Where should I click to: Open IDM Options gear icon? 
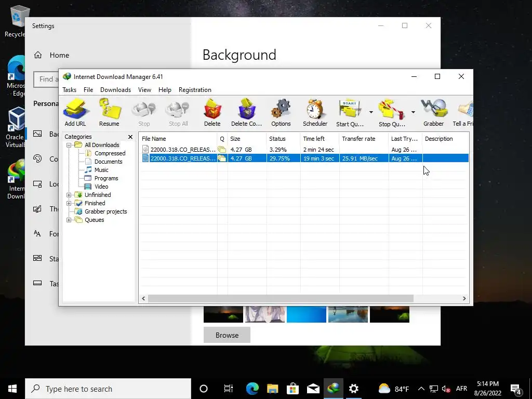[x=281, y=113]
